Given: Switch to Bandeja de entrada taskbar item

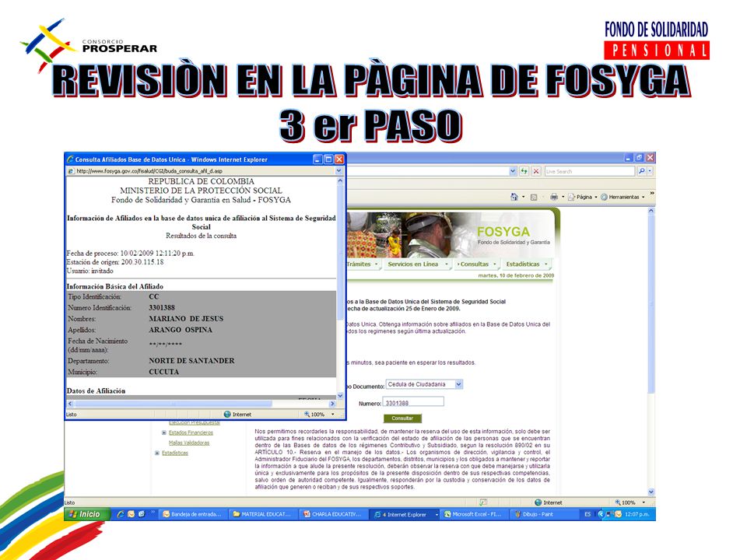Looking at the screenshot, I should 192,514.
